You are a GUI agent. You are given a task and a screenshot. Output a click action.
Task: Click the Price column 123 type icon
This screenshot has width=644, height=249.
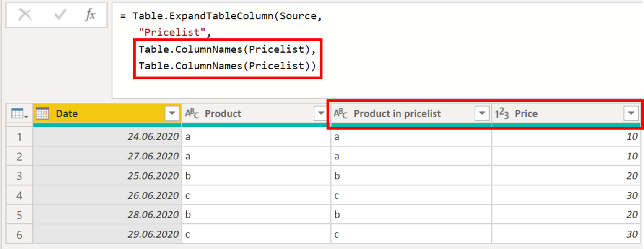click(501, 113)
